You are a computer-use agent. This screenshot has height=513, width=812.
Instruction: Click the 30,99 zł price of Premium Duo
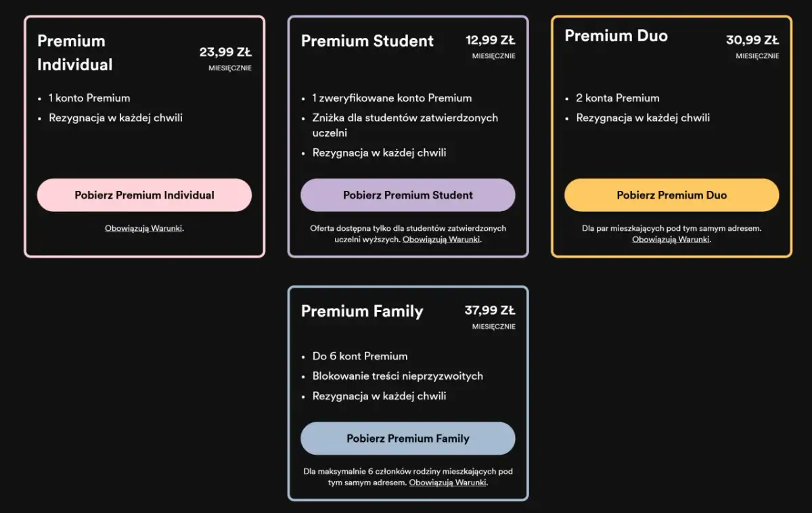pos(752,40)
